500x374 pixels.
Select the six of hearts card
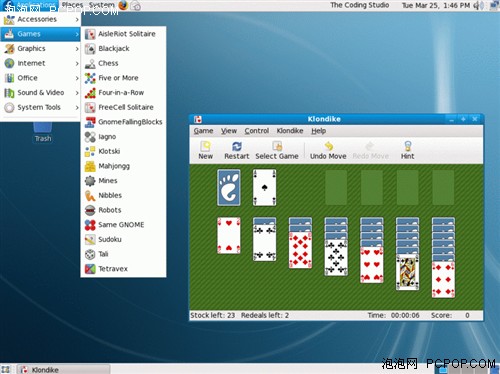(x=372, y=265)
